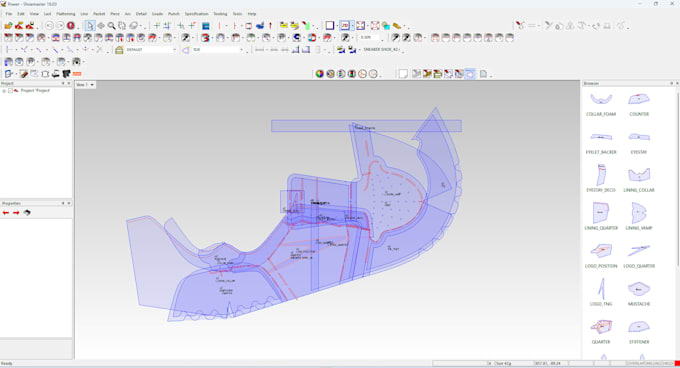Click the blank page icon in the bottom toolbar
Viewport: 680px width, 368px height.
pos(403,74)
